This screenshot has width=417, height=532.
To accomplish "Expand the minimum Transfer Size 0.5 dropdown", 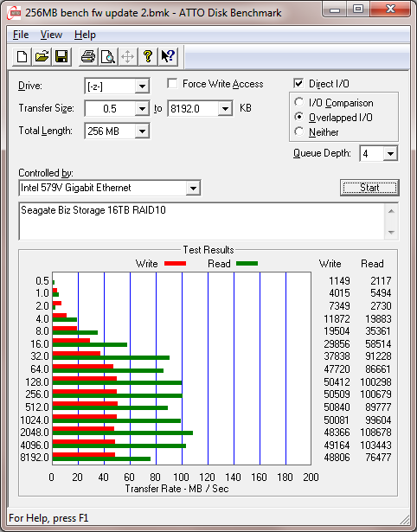I will point(142,109).
